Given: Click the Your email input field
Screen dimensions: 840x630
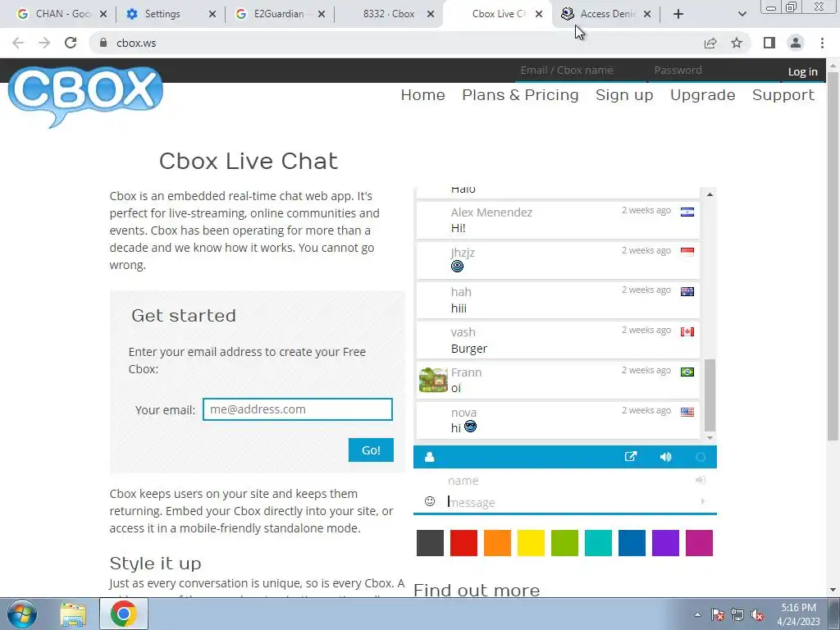Looking at the screenshot, I should 297,409.
